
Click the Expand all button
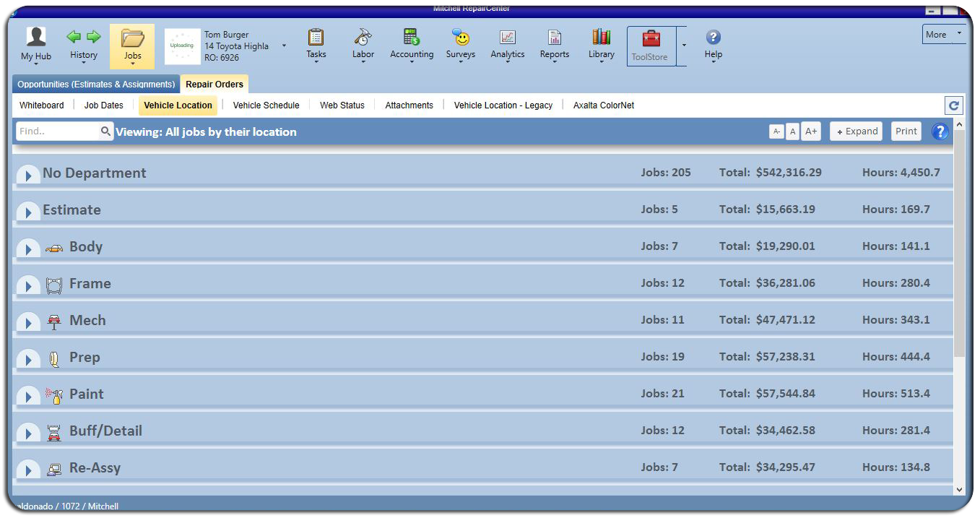point(856,131)
